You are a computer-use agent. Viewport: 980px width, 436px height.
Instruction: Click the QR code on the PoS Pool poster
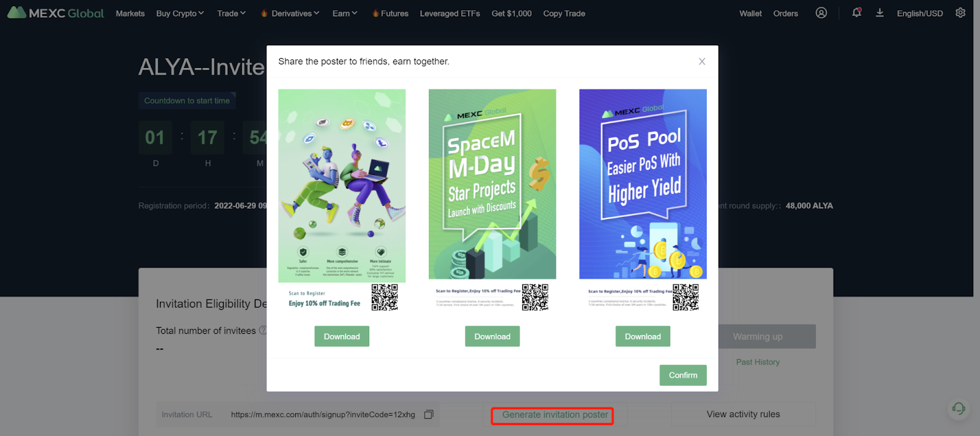[685, 297]
